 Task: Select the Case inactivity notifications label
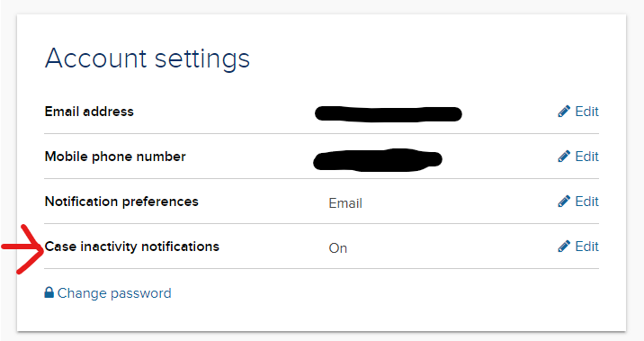(x=132, y=247)
